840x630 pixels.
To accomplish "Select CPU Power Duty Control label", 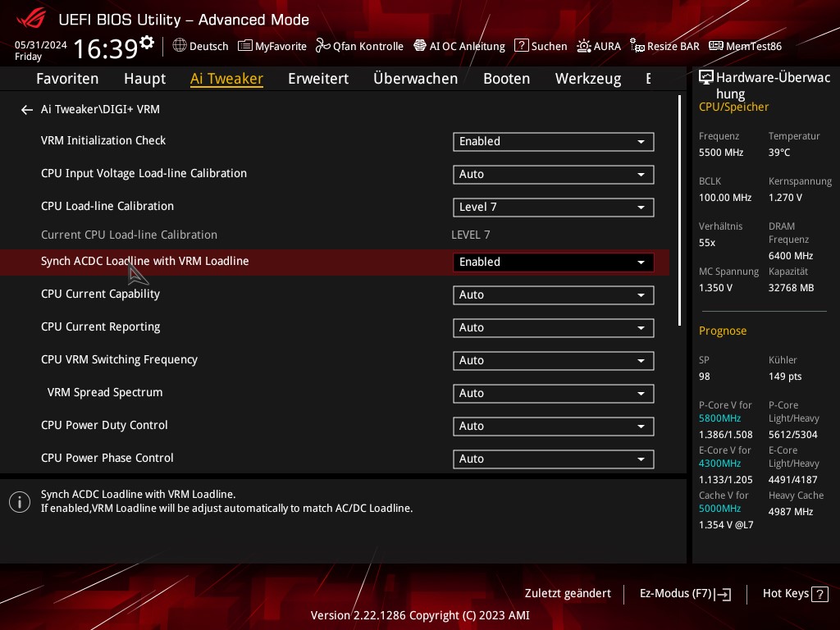I will 104,425.
